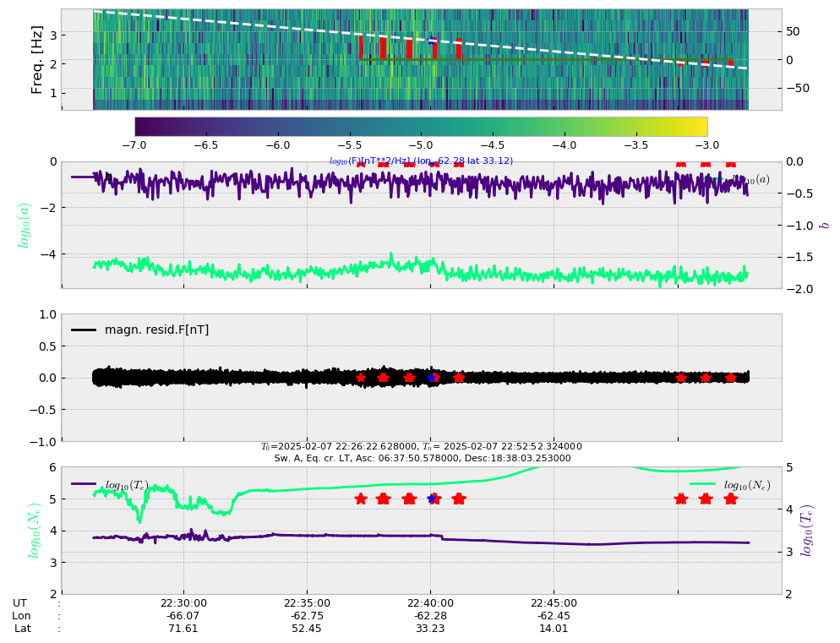Click the longitude value '-62.45'
The image size is (840, 643).
[x=554, y=616]
